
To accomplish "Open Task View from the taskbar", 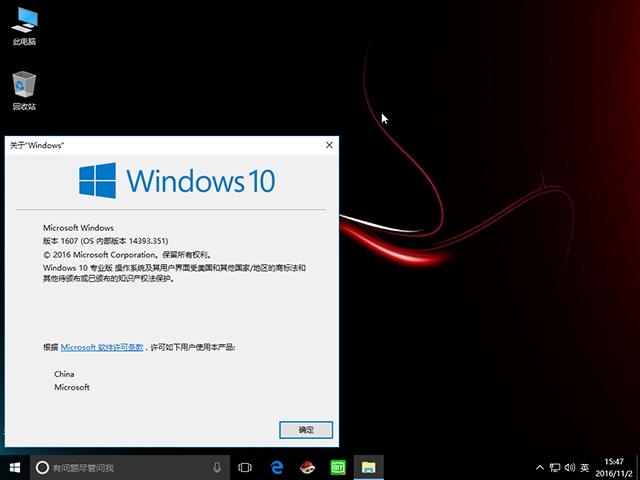I will (245, 467).
